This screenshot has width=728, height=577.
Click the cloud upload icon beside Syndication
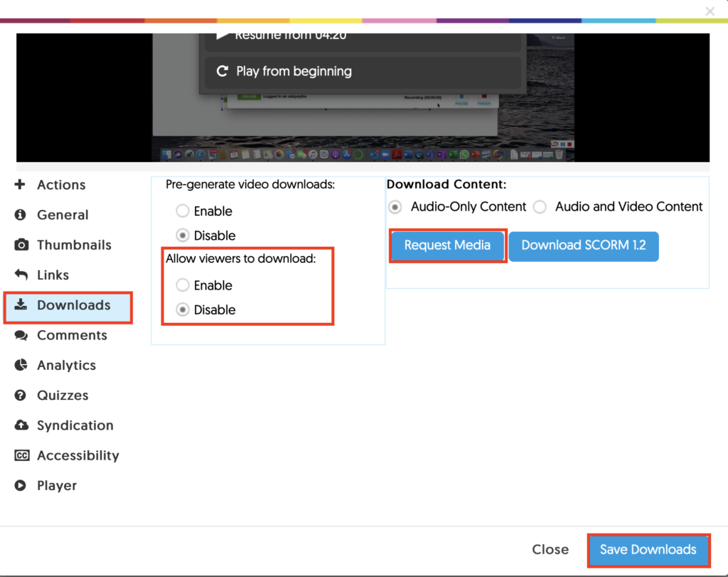point(21,425)
